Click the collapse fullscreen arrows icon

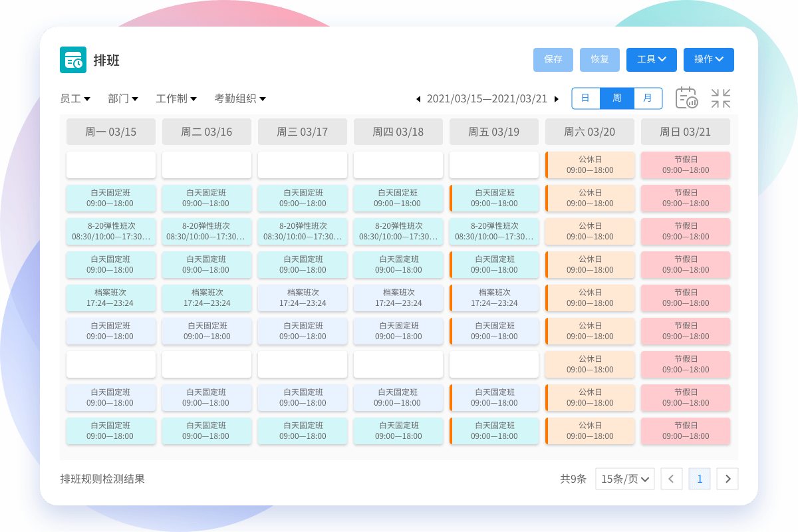tap(721, 98)
